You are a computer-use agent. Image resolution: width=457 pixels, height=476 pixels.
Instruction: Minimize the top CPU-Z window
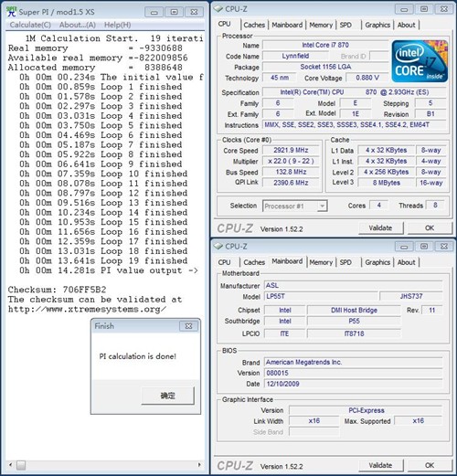coord(404,9)
